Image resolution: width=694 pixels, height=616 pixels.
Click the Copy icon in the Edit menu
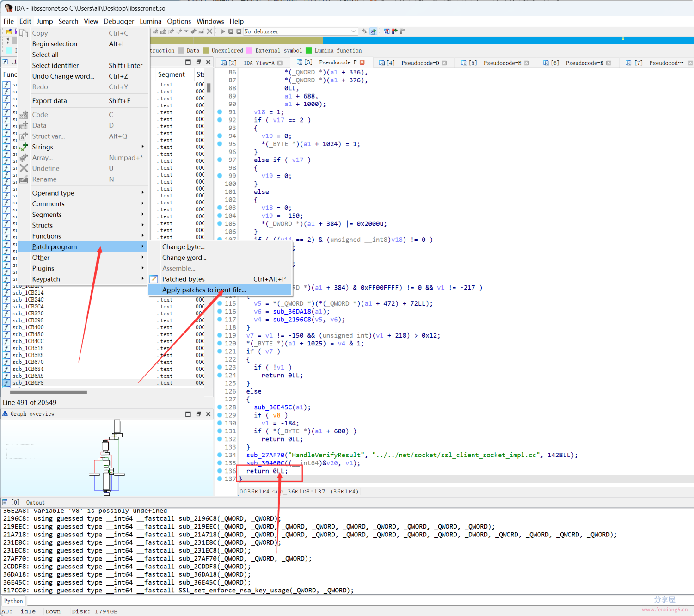tap(24, 33)
